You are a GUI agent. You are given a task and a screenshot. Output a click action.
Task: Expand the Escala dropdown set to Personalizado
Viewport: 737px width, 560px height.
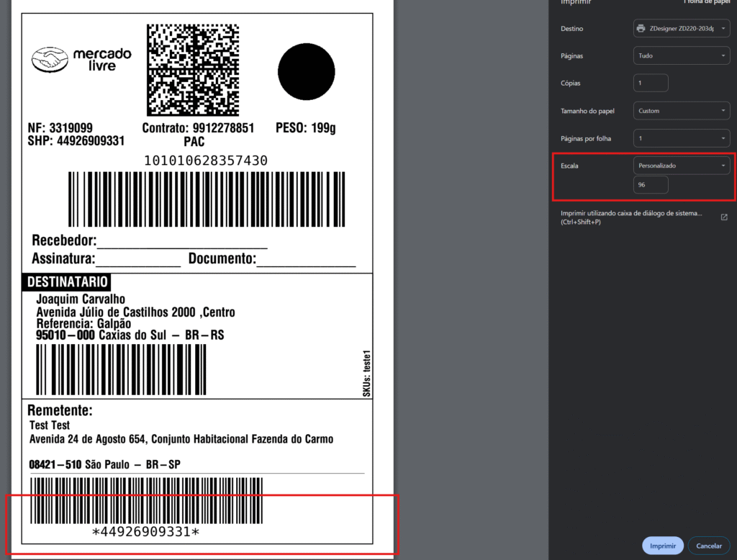pyautogui.click(x=682, y=166)
